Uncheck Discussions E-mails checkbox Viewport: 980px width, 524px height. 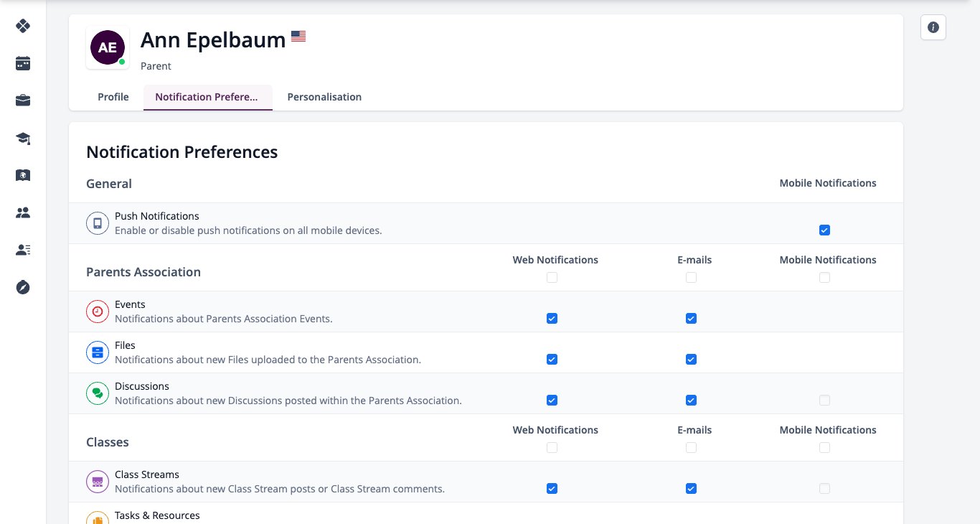691,401
